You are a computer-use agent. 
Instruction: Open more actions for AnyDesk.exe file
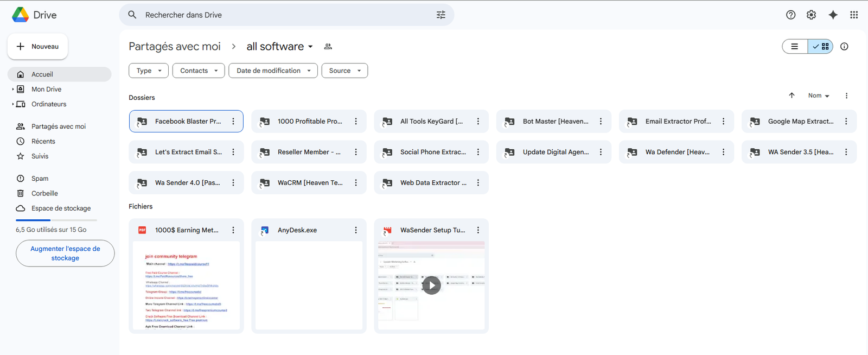point(356,230)
